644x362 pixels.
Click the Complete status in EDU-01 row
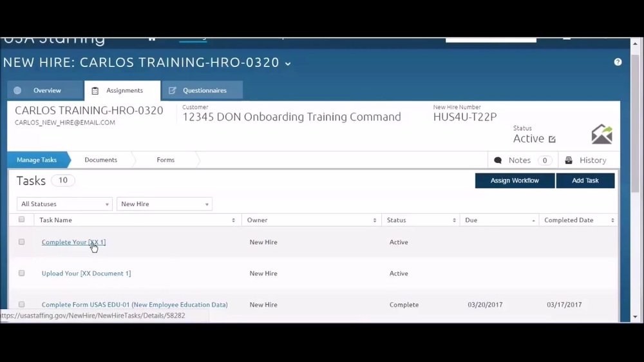point(404,305)
